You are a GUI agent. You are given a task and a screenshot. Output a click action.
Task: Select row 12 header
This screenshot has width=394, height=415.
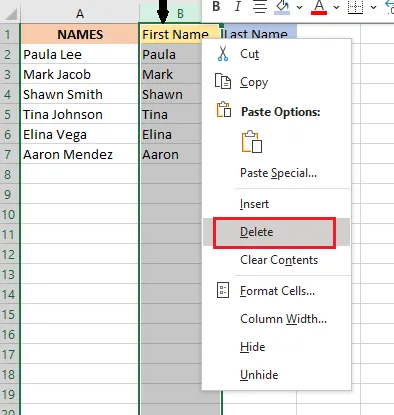9,254
